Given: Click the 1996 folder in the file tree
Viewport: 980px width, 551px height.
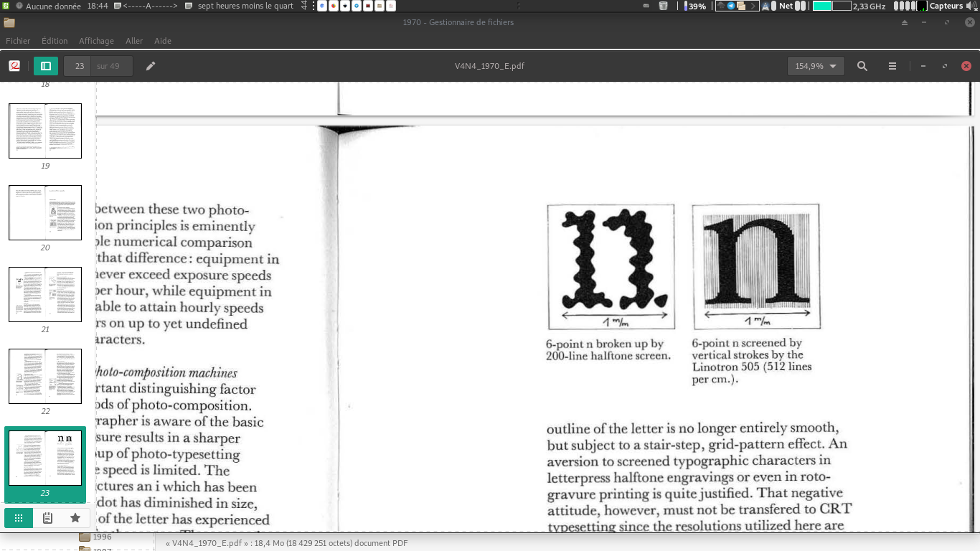Looking at the screenshot, I should click(x=101, y=537).
